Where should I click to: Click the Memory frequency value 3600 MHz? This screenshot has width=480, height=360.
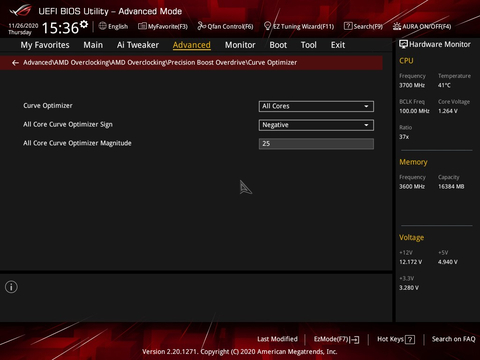pyautogui.click(x=412, y=187)
